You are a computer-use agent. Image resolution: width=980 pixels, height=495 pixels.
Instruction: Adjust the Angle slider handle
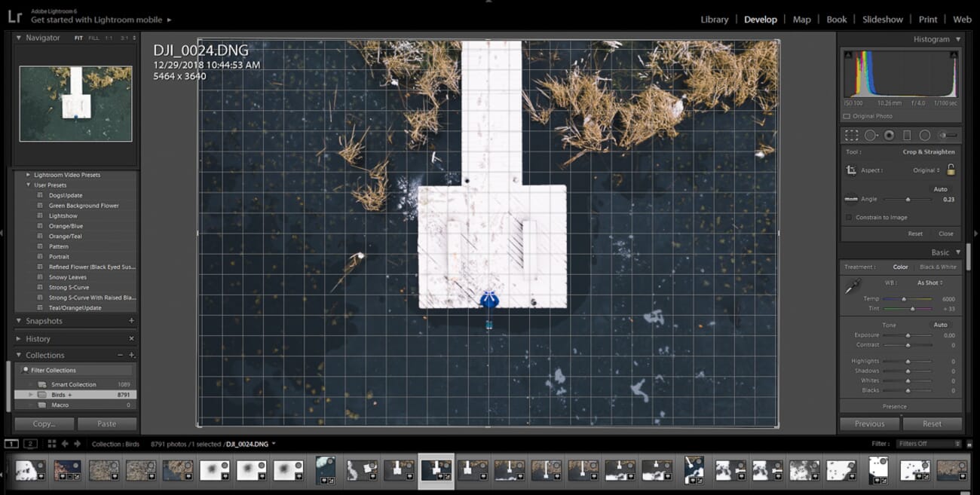click(x=908, y=200)
